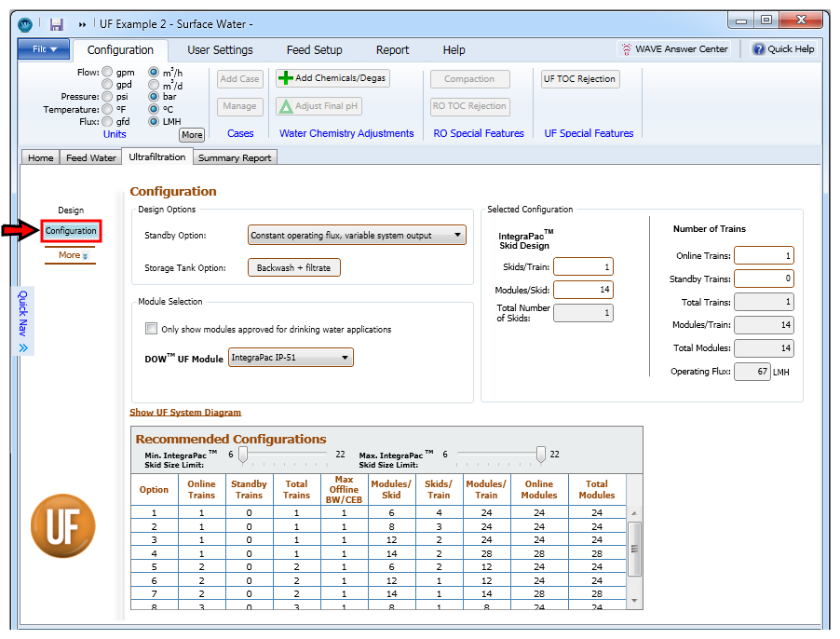Select LMH flux unit
The image size is (840, 639).
tap(154, 122)
